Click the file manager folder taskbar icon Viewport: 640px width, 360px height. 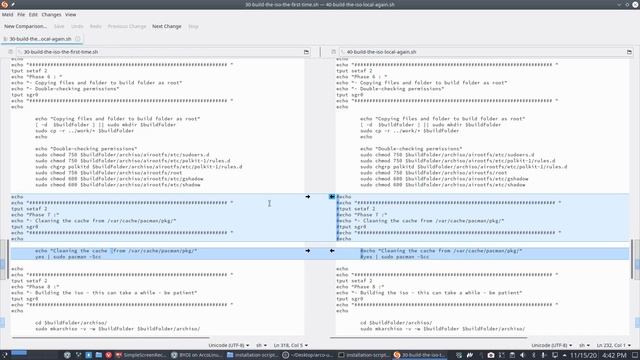(98, 355)
